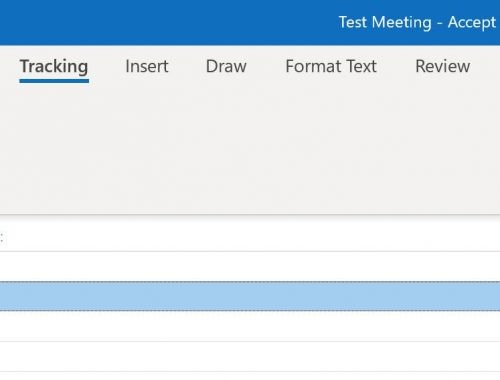
Task: Select the top row with the colon label
Action: (250, 235)
